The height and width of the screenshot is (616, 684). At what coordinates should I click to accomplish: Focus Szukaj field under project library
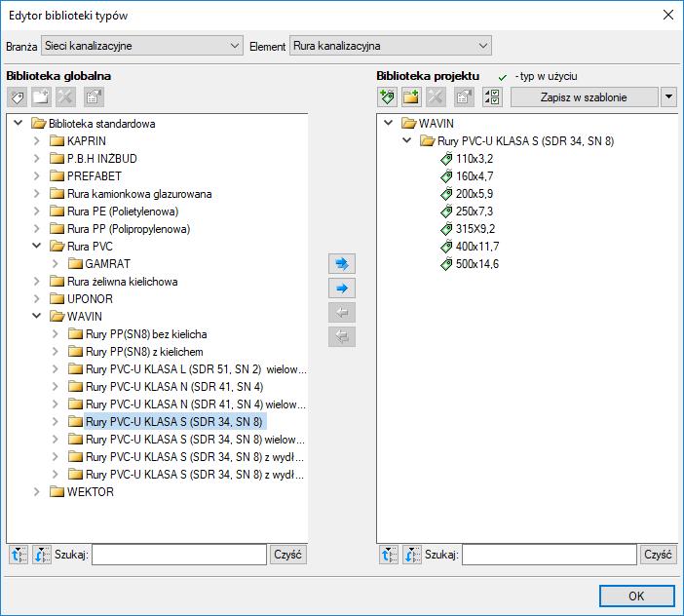[550, 555]
